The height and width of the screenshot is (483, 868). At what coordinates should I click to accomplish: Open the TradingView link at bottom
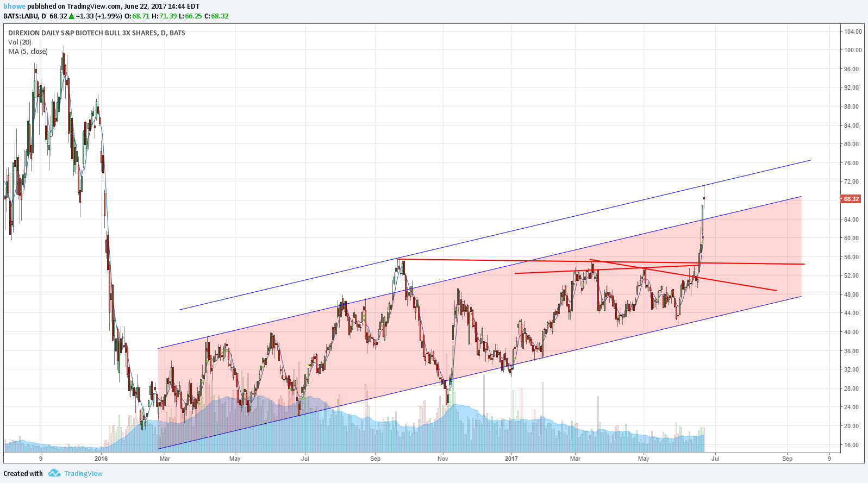click(83, 473)
